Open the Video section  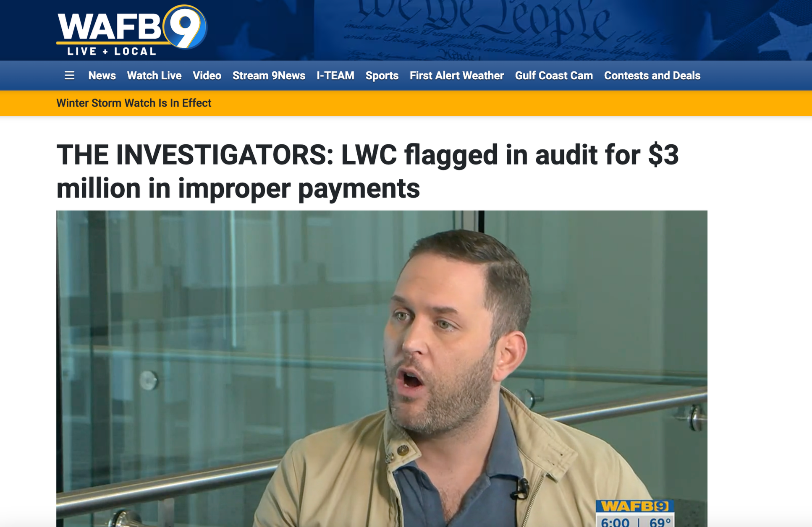207,76
